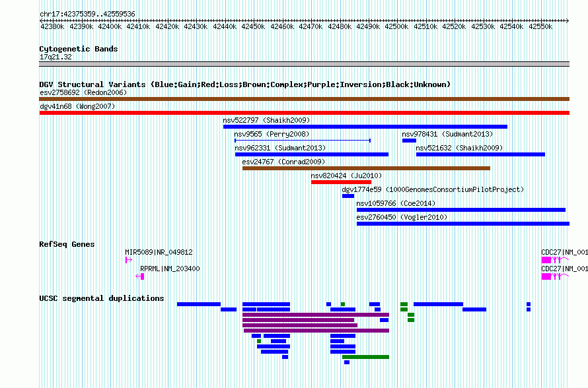Viewport: 588px width, 388px height.
Task: Click the nsv522797 (Shaikh2009) blue gain bar
Action: (365, 127)
